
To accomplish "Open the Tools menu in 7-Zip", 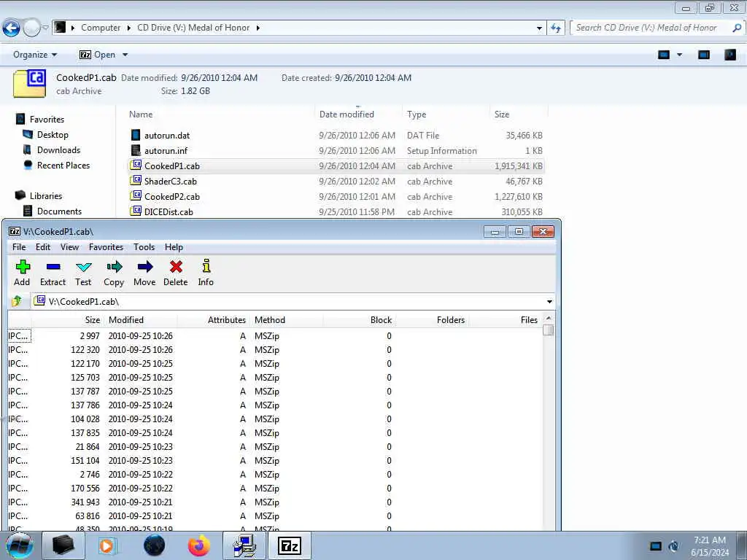I will [x=144, y=247].
